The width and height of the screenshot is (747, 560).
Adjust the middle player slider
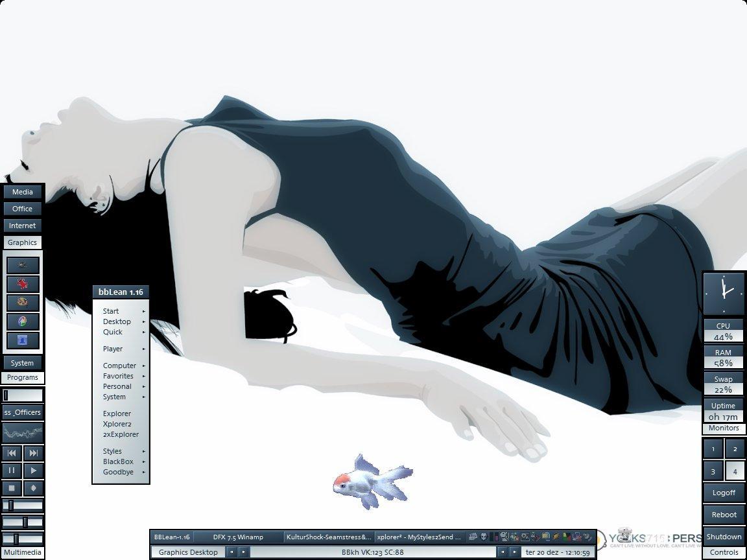[23, 522]
